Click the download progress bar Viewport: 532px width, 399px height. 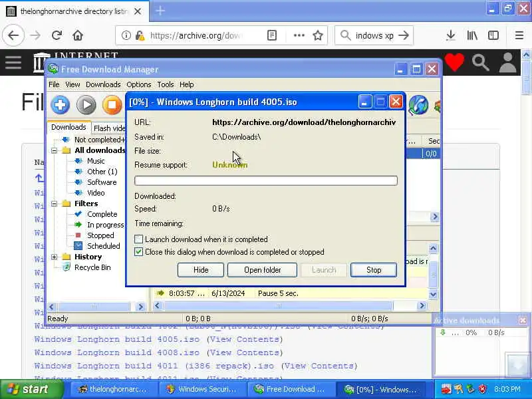265,180
